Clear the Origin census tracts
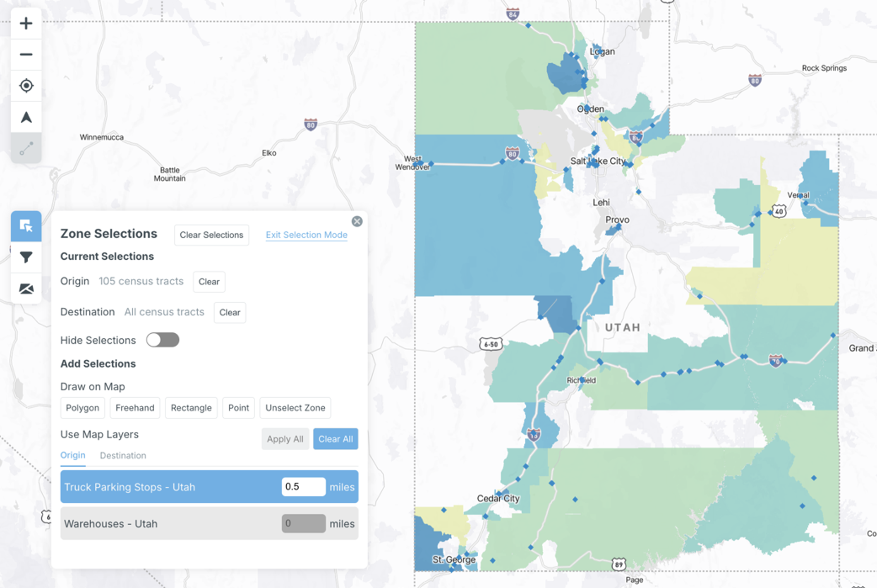Screen dimensions: 877x588 point(209,282)
